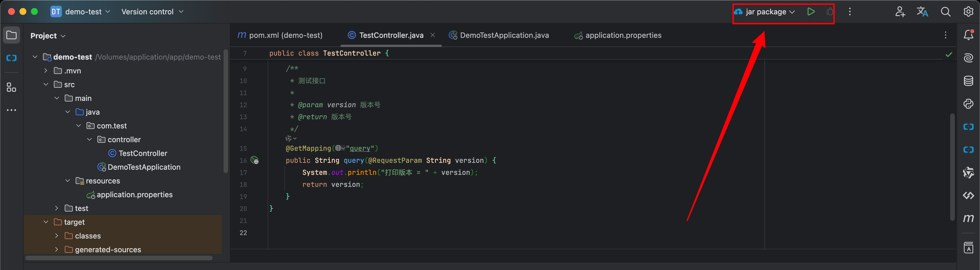Screen dimensions: 980x270
Task: Open Search Everywhere magnifier
Action: (945, 12)
